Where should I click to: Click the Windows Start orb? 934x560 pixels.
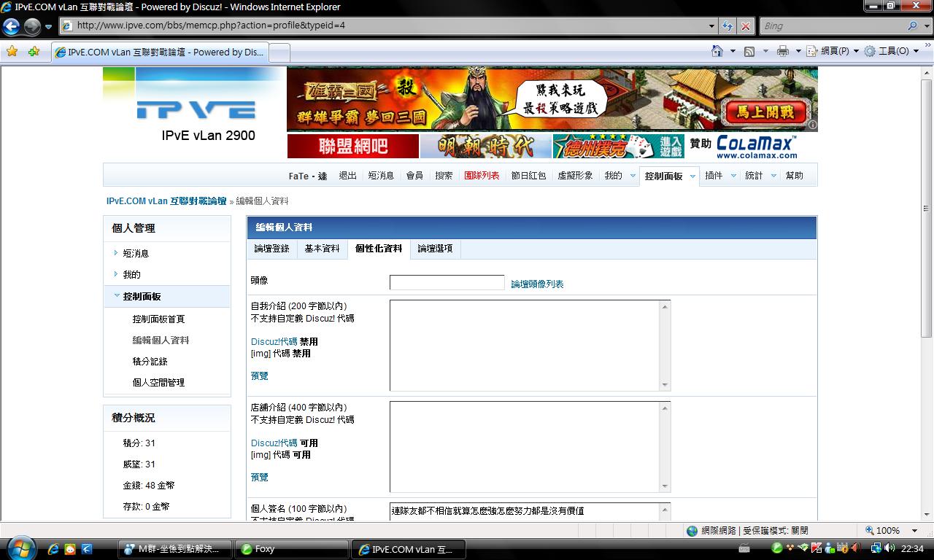coord(19,548)
